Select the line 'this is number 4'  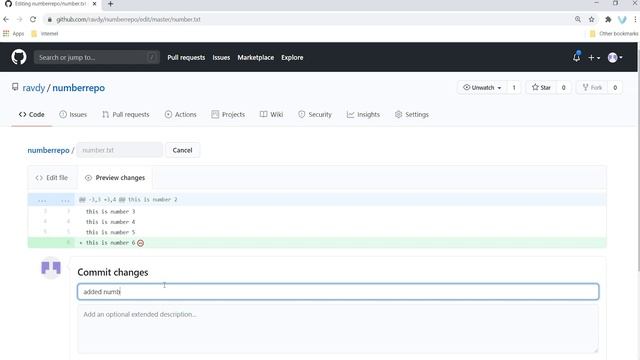pyautogui.click(x=110, y=222)
